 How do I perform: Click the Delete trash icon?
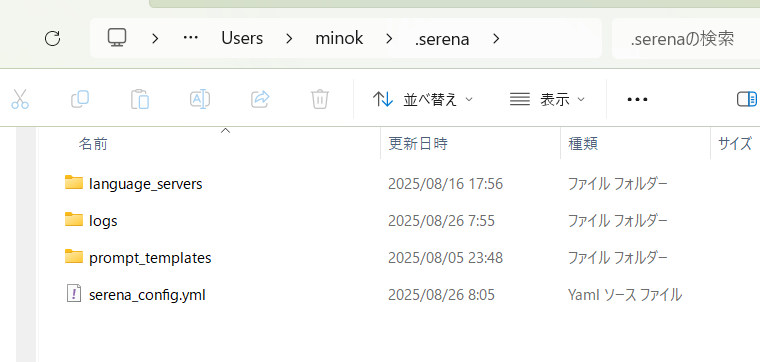[x=320, y=99]
